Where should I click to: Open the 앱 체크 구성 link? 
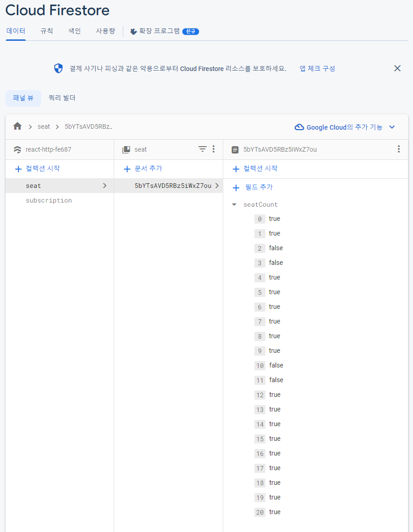point(317,69)
